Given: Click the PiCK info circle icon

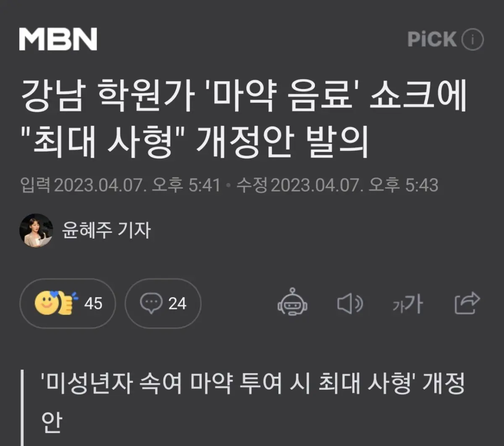Looking at the screenshot, I should point(472,40).
